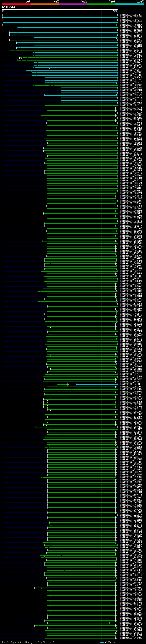Select label UniRef100_A3V527
This screenshot has width=146, height=644.
point(131,113)
